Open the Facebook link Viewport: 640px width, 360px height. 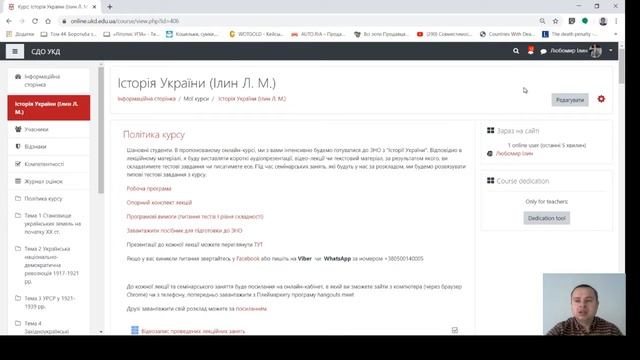248,258
